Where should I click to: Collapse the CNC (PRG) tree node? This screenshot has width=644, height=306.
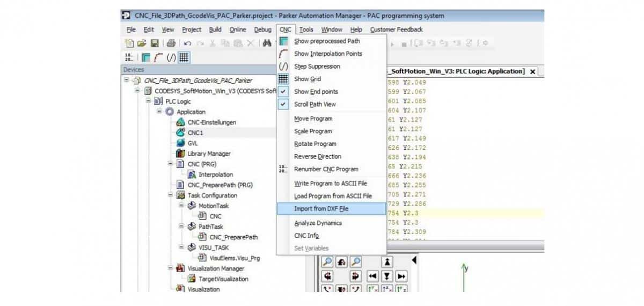pos(170,164)
